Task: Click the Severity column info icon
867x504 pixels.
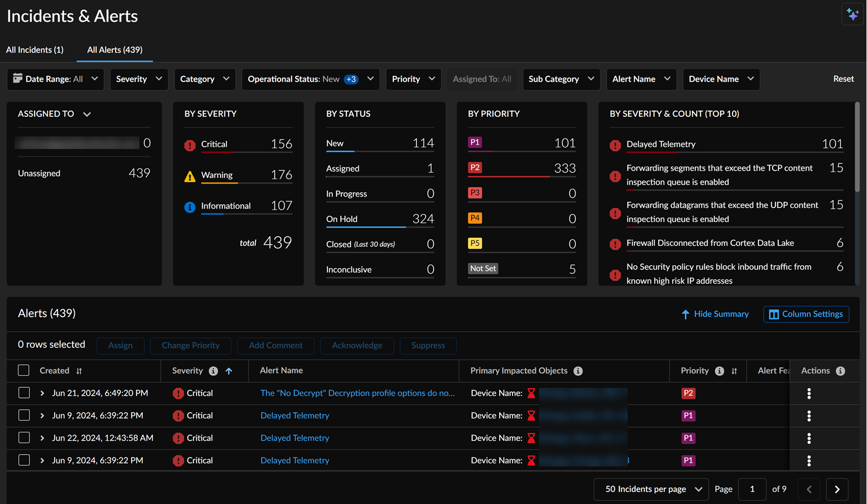Action: point(213,371)
